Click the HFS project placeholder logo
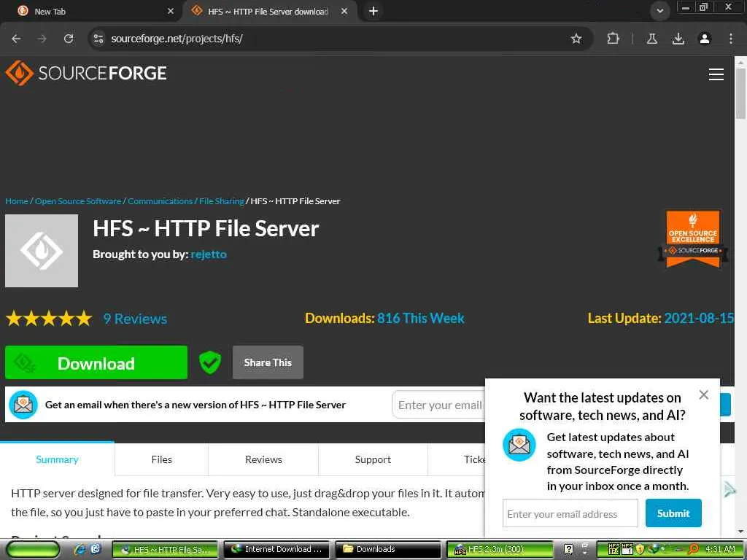Image resolution: width=747 pixels, height=560 pixels. (x=42, y=251)
